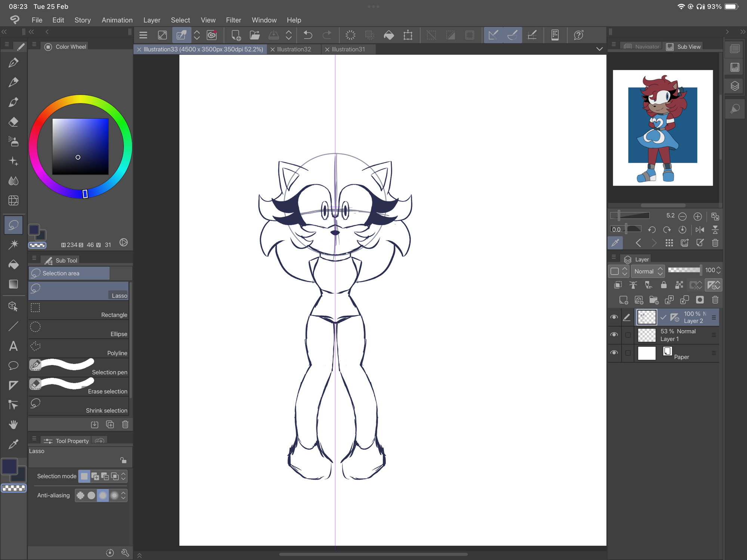Select the Eraser tool in left toolbar
This screenshot has height=560, width=747.
pos(13,122)
